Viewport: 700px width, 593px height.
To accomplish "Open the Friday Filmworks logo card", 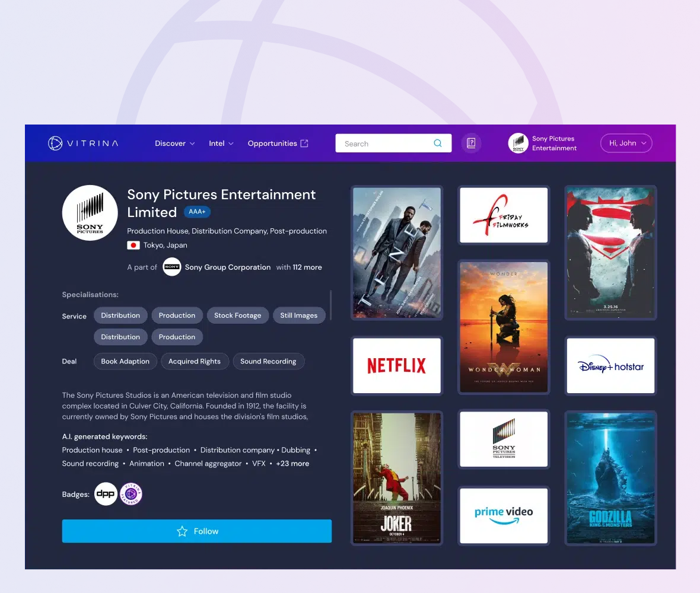I will 504,215.
